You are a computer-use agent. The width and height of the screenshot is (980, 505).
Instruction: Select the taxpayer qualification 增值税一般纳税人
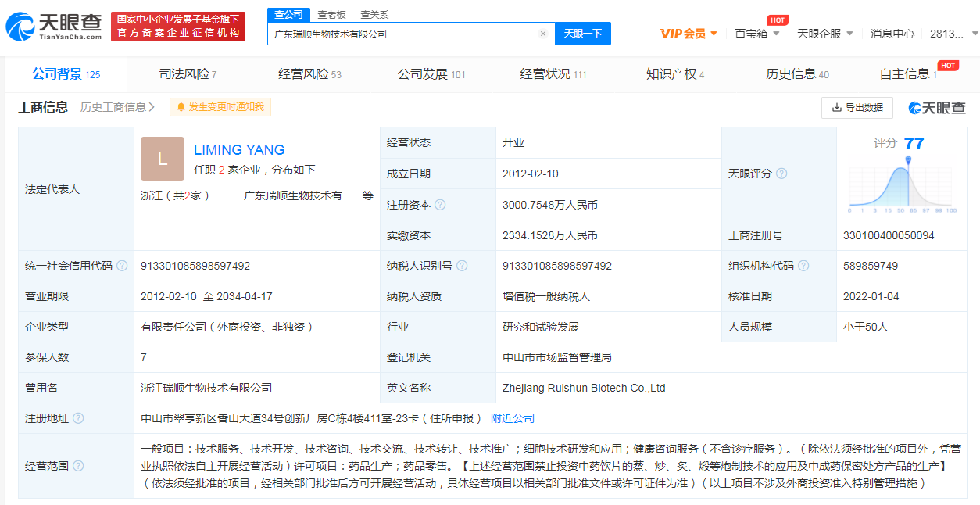pyautogui.click(x=546, y=296)
